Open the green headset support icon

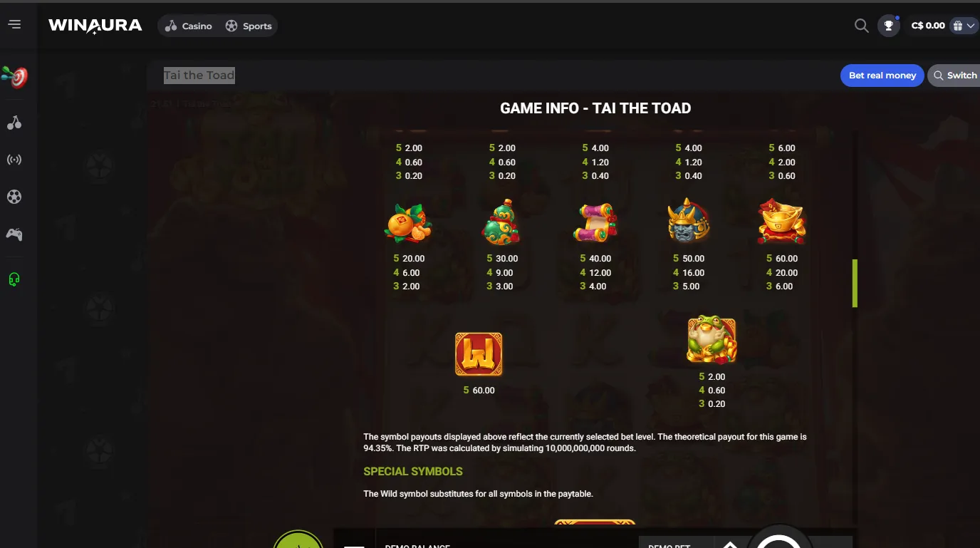[14, 279]
